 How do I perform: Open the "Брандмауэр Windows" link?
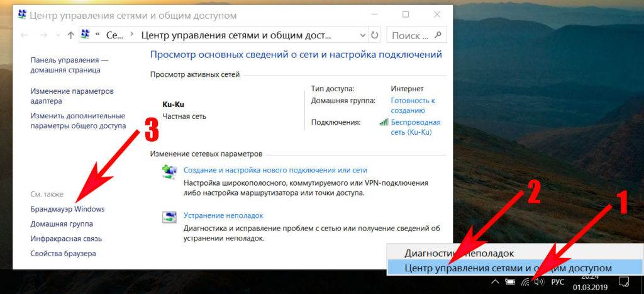[67, 208]
